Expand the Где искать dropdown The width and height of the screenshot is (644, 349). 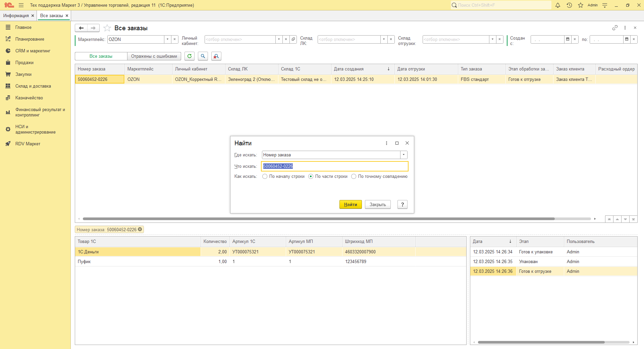[404, 155]
